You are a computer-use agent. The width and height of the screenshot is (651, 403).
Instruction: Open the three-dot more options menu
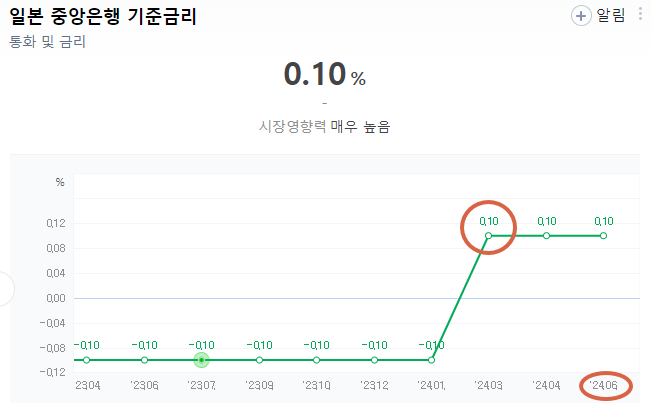point(641,13)
